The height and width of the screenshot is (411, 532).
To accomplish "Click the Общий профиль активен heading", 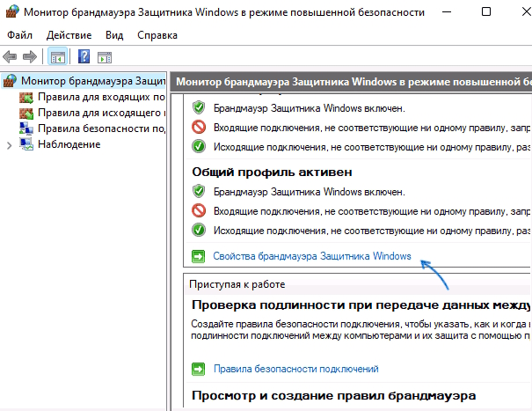I will (272, 172).
